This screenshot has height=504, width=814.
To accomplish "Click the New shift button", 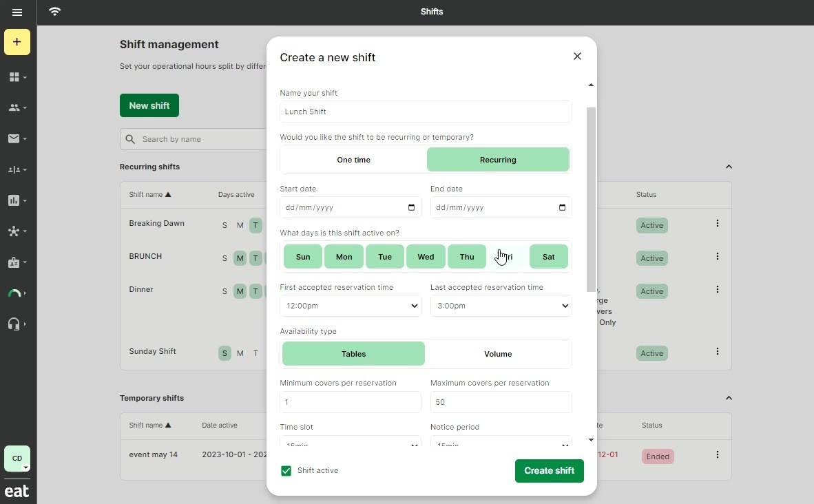I will coord(149,105).
